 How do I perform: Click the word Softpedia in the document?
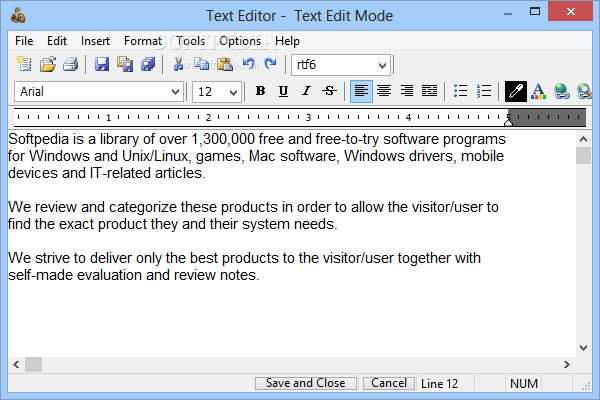tap(38, 139)
